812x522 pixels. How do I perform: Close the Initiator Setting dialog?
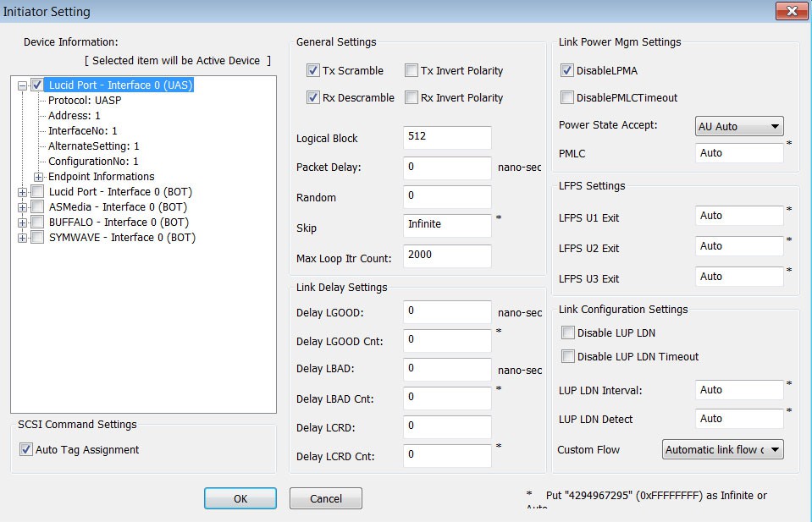tap(792, 11)
